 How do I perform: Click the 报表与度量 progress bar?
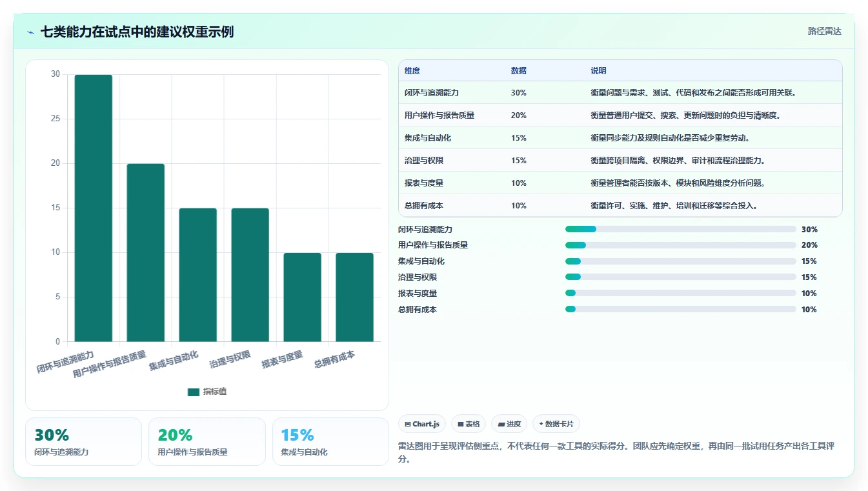pyautogui.click(x=681, y=294)
